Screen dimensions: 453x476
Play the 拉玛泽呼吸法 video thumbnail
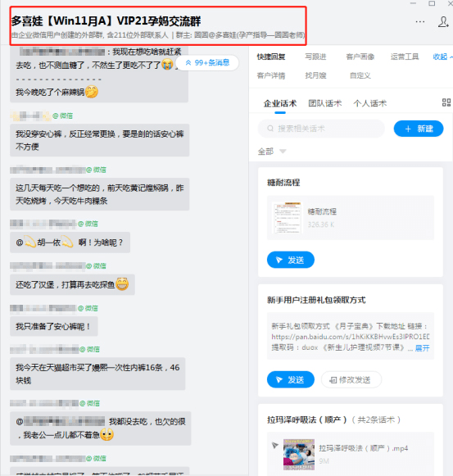pos(299,455)
